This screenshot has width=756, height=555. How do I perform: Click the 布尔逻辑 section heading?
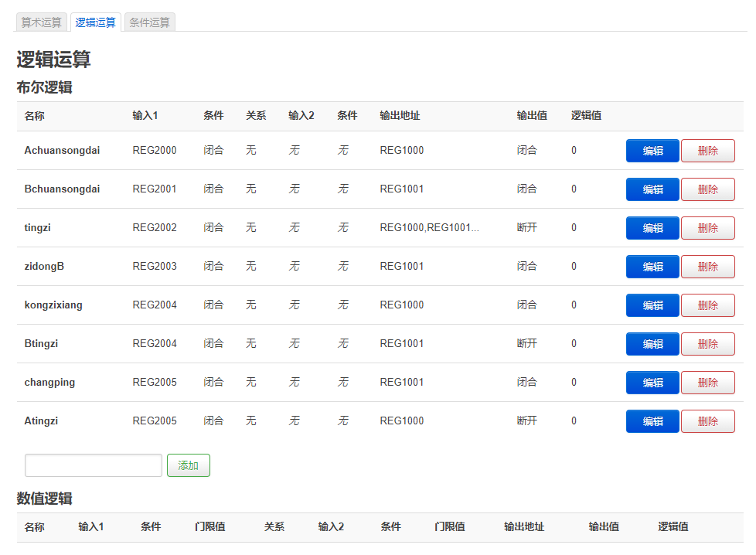44,87
